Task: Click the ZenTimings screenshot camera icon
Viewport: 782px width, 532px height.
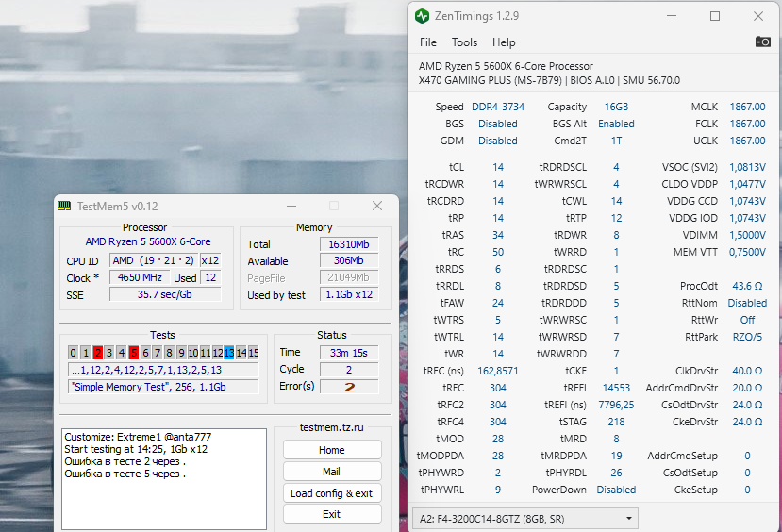Action: tap(762, 42)
